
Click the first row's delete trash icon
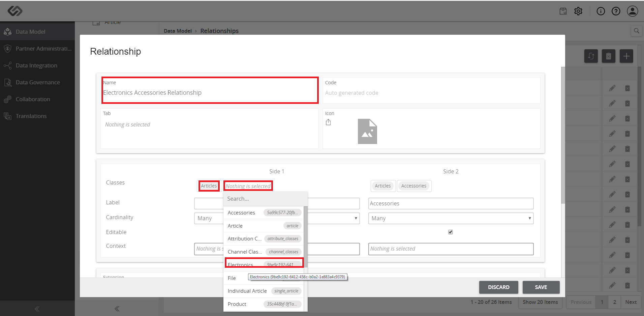[627, 88]
